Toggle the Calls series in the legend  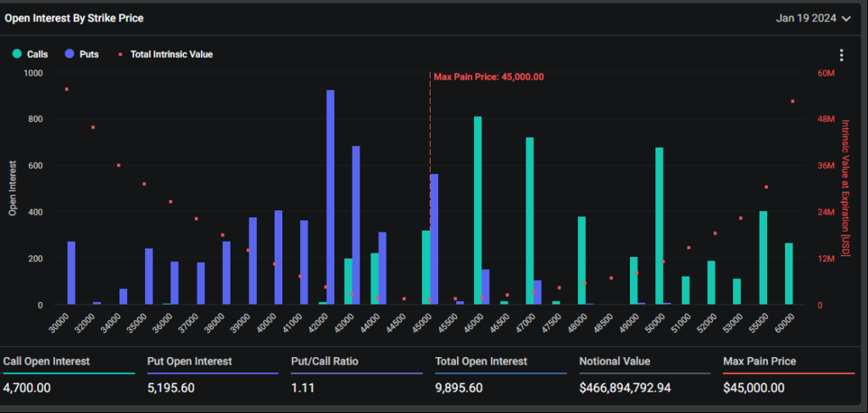pos(37,54)
